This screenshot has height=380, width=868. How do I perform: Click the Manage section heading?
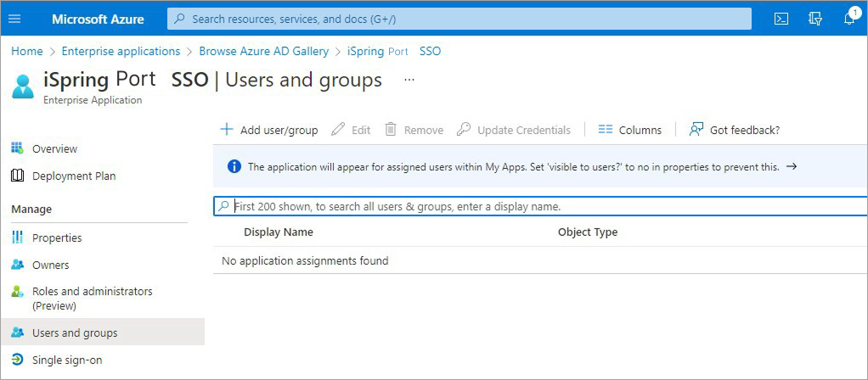pyautogui.click(x=31, y=209)
